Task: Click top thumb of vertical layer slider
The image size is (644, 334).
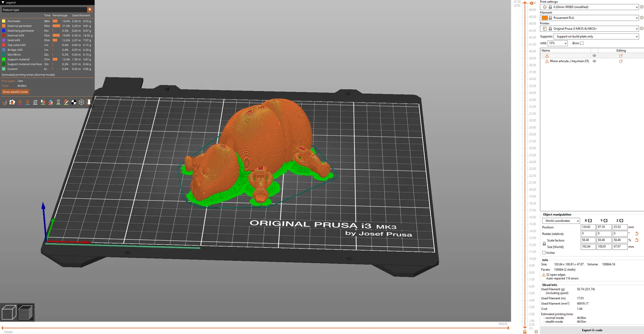Action: coord(525,3)
